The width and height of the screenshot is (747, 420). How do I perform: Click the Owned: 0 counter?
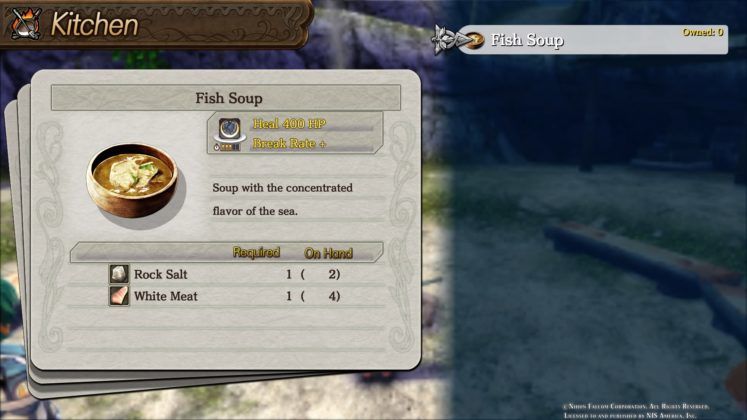[703, 32]
